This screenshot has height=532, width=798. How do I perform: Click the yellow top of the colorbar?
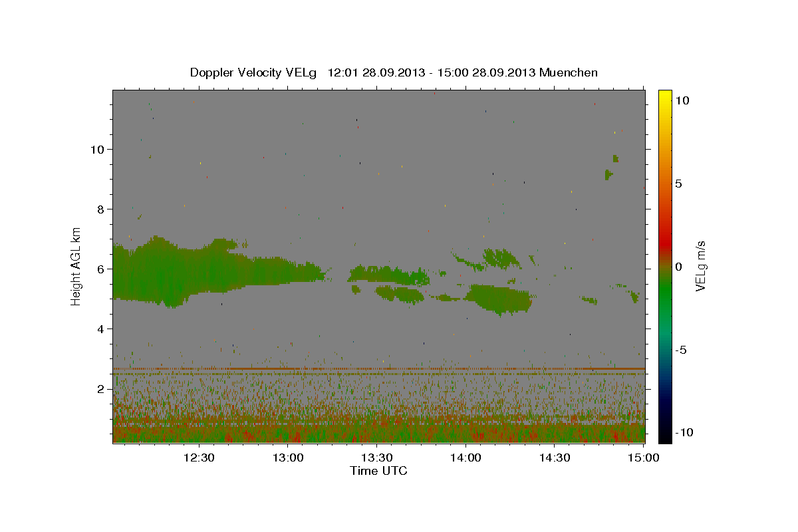(664, 97)
